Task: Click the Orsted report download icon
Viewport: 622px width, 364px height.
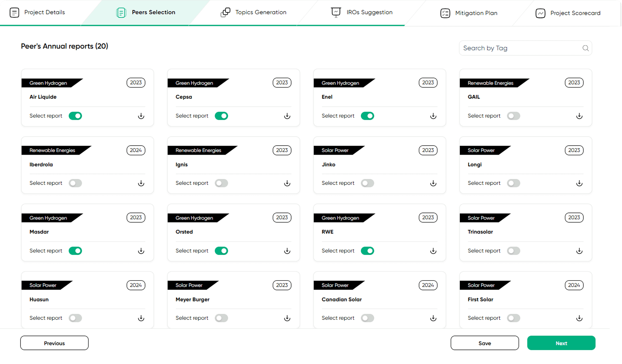Action: 287,251
